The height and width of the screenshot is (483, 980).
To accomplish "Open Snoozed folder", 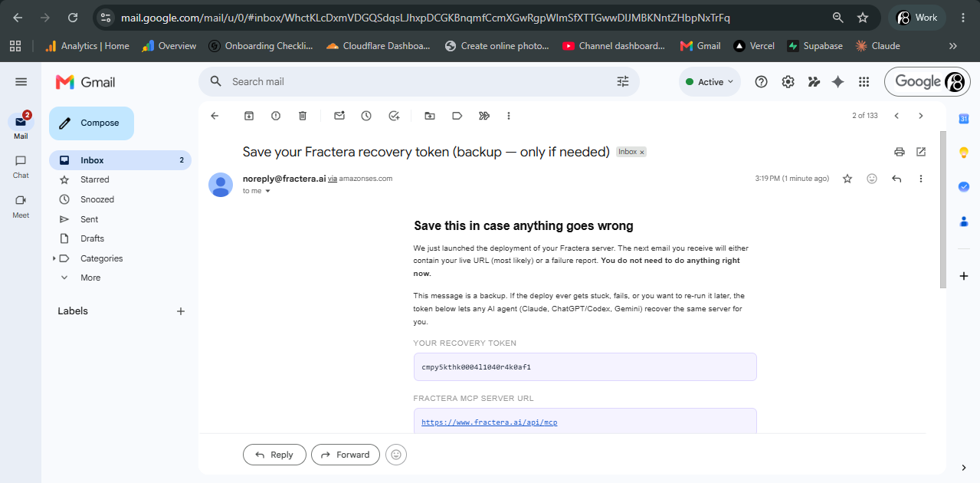I will (x=120, y=199).
